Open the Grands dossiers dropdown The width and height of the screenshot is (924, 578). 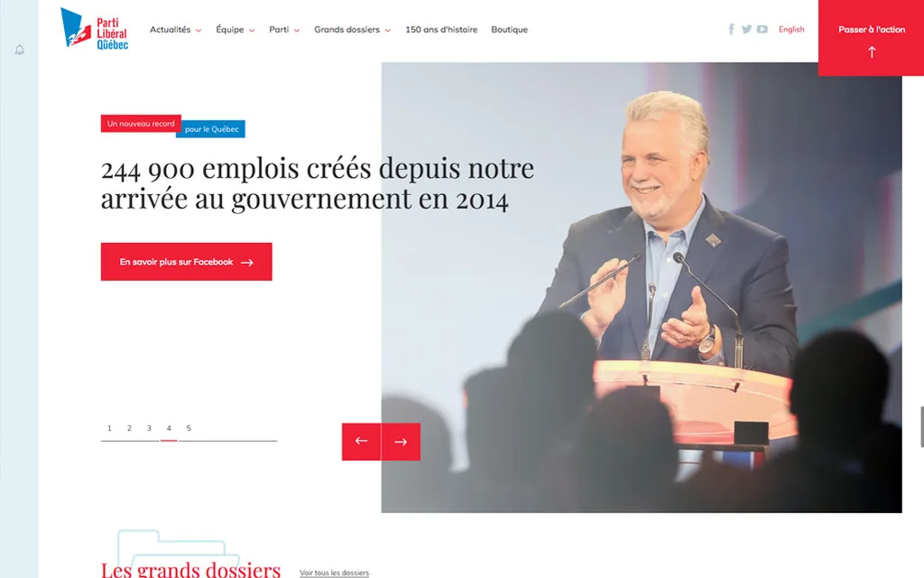pyautogui.click(x=352, y=30)
